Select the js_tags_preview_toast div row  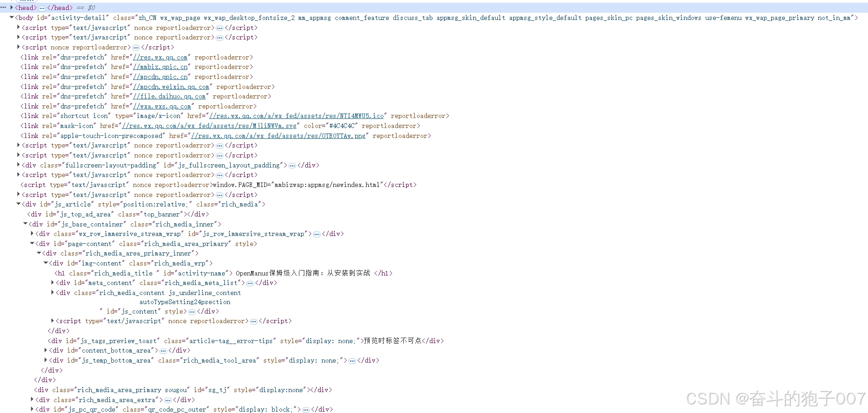pyautogui.click(x=246, y=341)
